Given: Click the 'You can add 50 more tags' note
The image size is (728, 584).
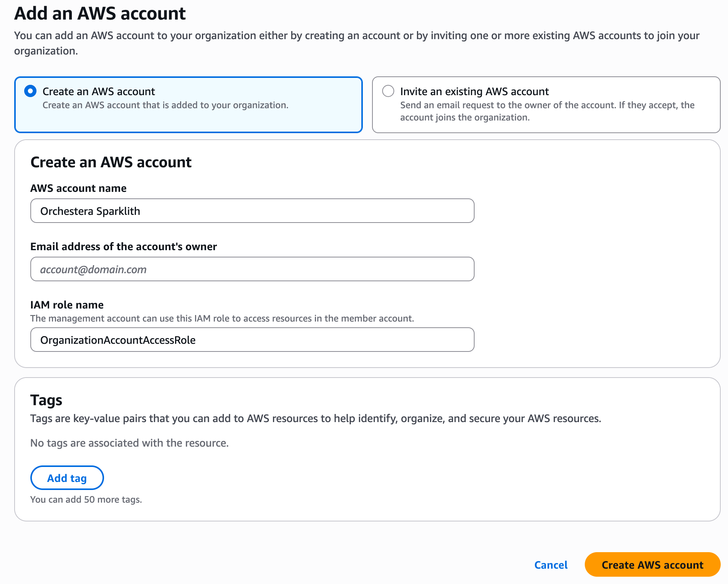Looking at the screenshot, I should click(x=86, y=500).
